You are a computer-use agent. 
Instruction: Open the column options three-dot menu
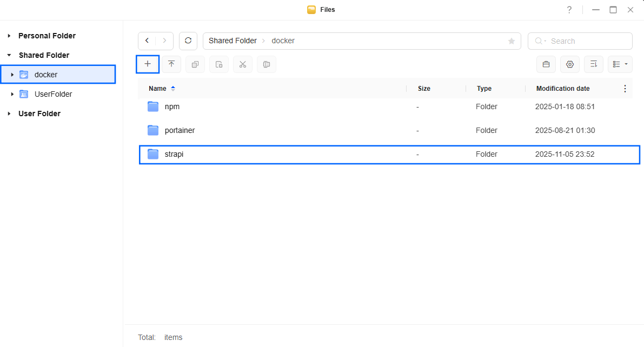[x=625, y=89]
